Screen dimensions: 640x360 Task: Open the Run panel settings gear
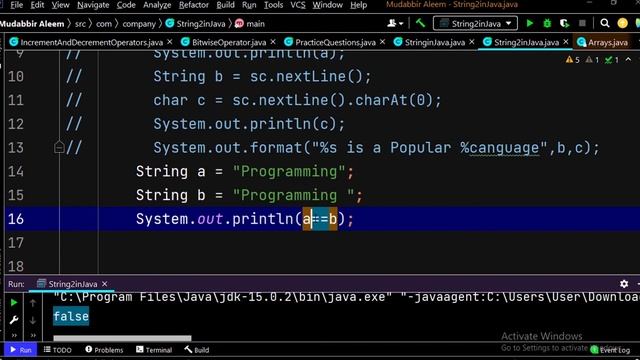(x=624, y=283)
